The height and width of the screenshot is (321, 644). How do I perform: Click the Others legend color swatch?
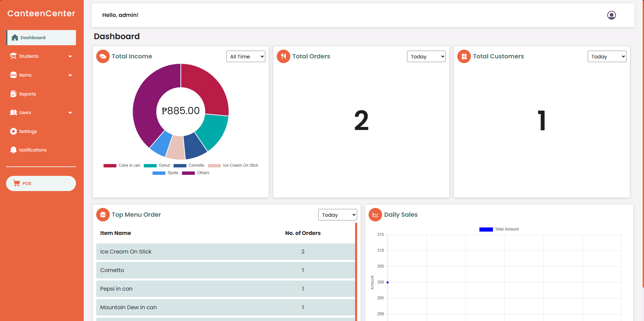click(188, 173)
